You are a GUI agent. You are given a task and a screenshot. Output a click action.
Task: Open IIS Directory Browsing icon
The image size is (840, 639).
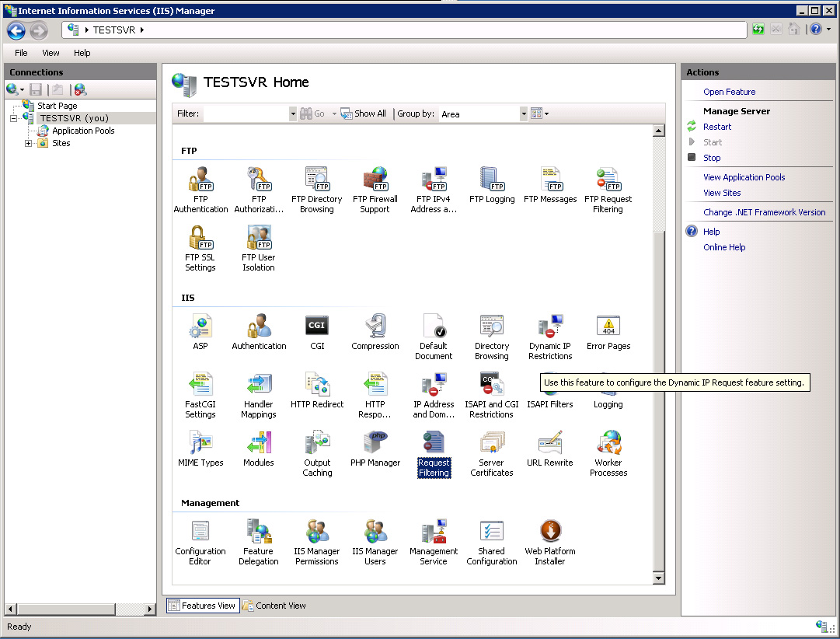click(x=492, y=337)
